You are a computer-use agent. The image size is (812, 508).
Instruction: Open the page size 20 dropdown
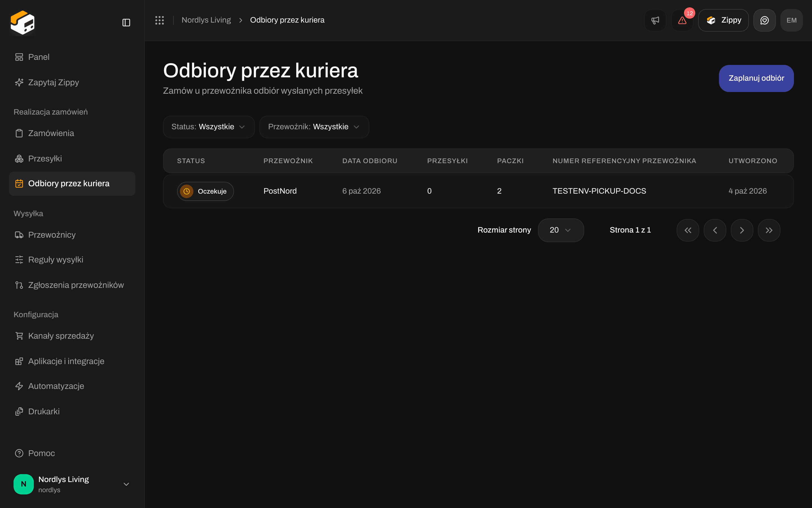tap(561, 230)
